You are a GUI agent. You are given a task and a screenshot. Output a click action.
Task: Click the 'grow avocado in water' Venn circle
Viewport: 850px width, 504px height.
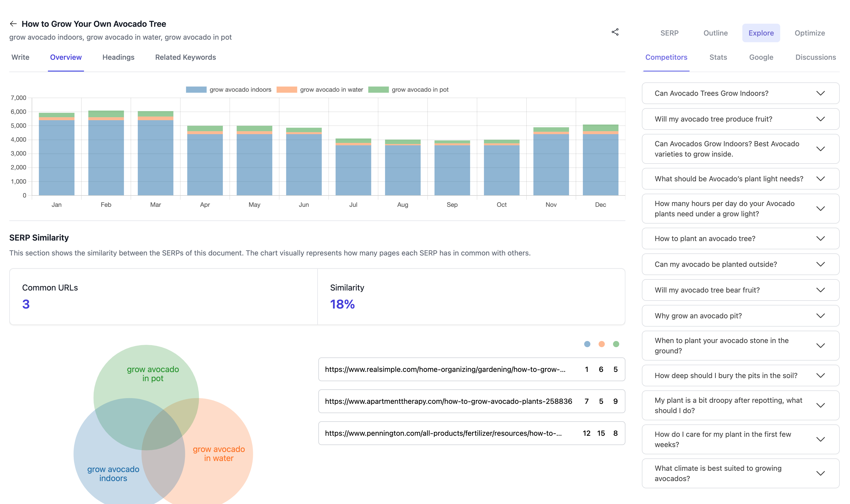pos(219,454)
